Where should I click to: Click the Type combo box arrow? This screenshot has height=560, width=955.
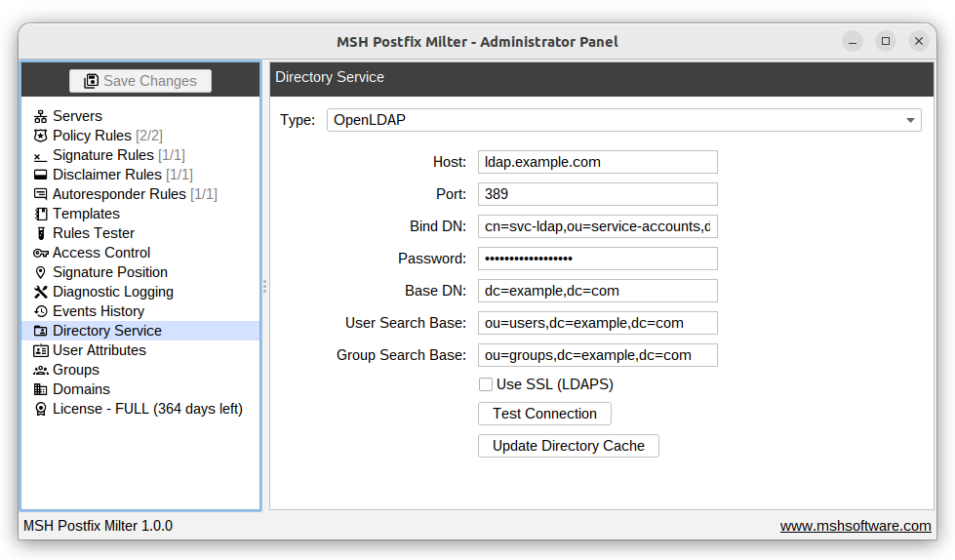(910, 120)
